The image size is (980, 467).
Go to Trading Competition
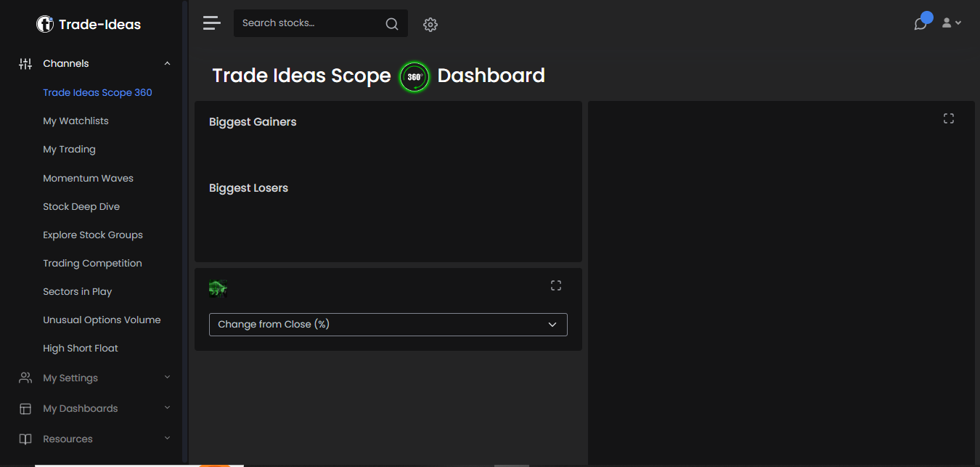[92, 263]
